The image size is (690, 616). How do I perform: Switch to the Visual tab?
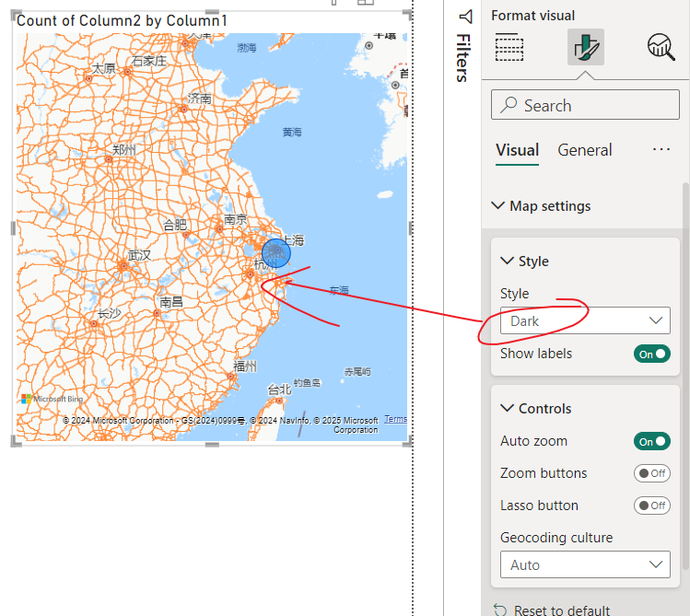click(517, 150)
